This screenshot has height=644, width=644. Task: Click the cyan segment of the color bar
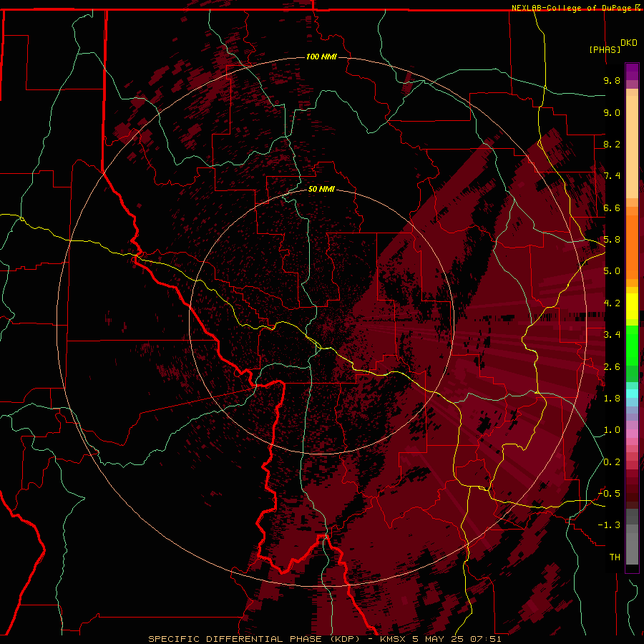point(632,393)
